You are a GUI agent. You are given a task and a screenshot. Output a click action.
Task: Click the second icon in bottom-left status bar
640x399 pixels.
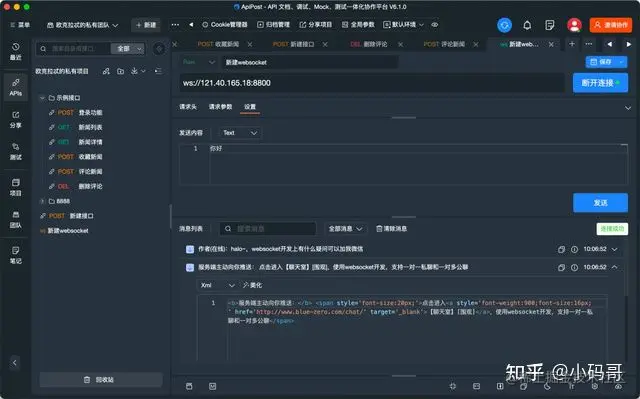click(x=212, y=386)
